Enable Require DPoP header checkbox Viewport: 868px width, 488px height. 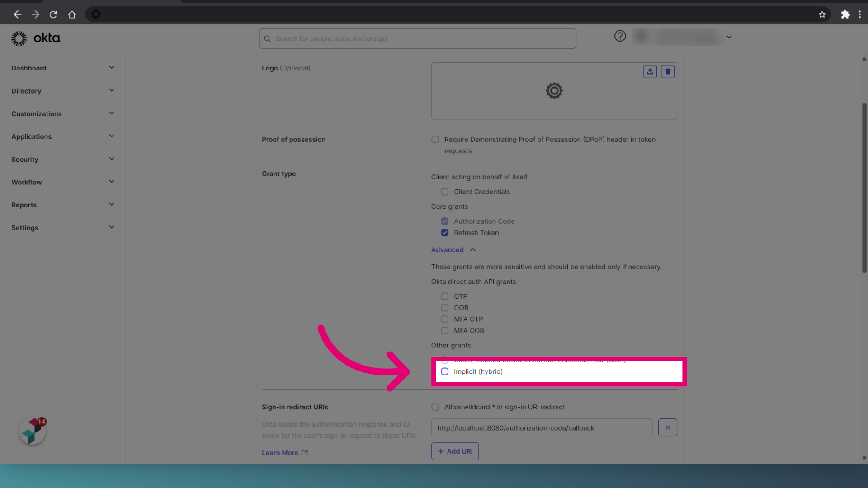click(435, 140)
